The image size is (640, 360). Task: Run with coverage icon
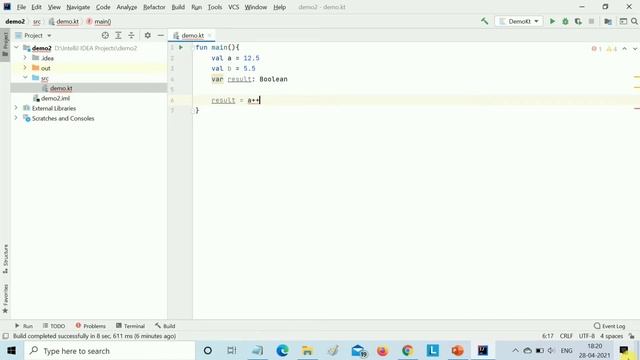pyautogui.click(x=578, y=21)
